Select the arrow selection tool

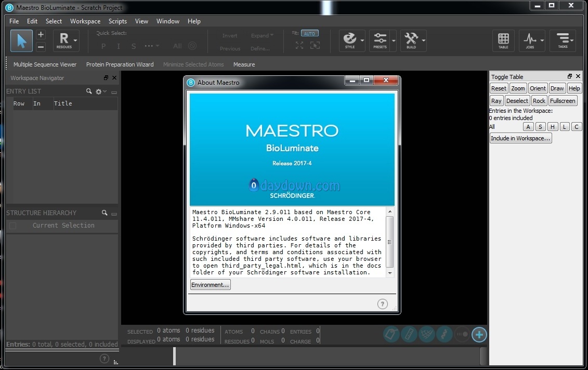tap(21, 41)
